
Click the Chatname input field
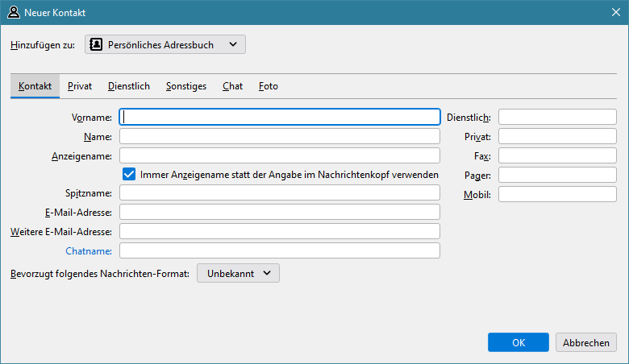[x=279, y=251]
